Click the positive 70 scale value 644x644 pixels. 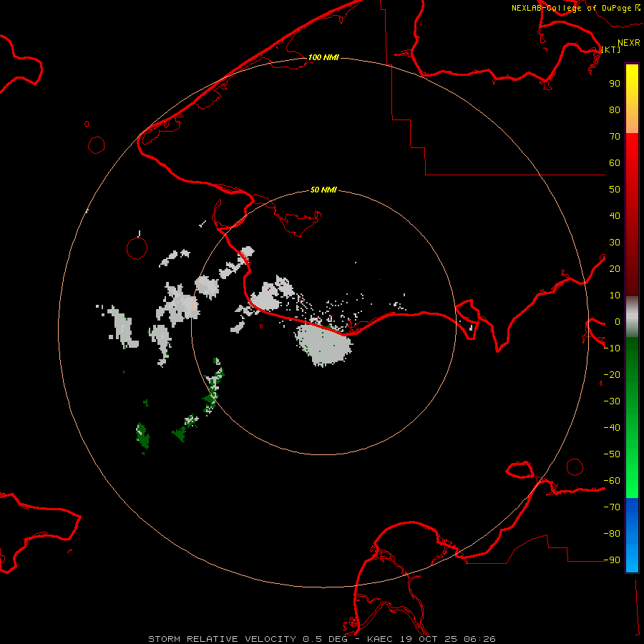coord(615,137)
